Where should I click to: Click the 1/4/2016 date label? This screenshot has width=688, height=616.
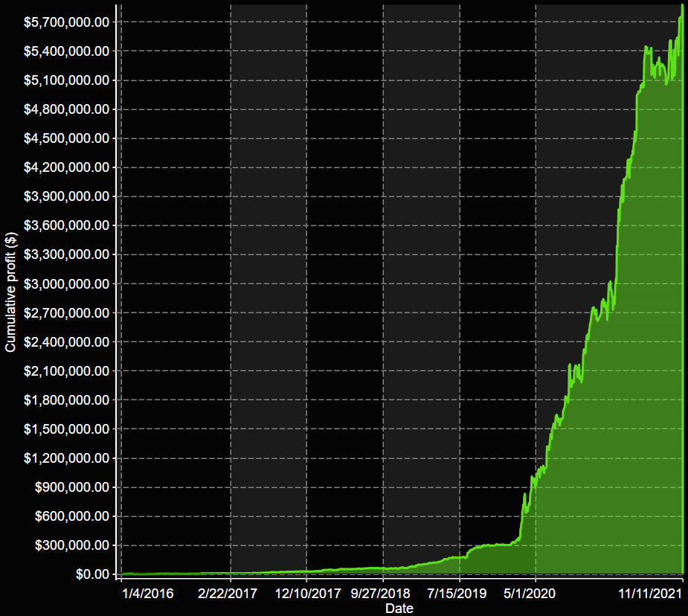147,594
